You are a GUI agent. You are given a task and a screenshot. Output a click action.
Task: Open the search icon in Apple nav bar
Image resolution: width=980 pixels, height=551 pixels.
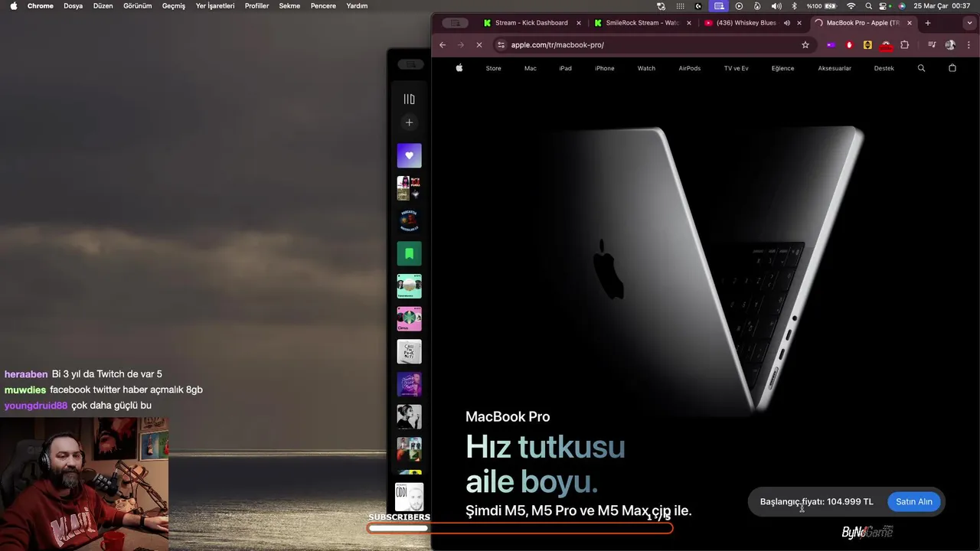pyautogui.click(x=921, y=68)
